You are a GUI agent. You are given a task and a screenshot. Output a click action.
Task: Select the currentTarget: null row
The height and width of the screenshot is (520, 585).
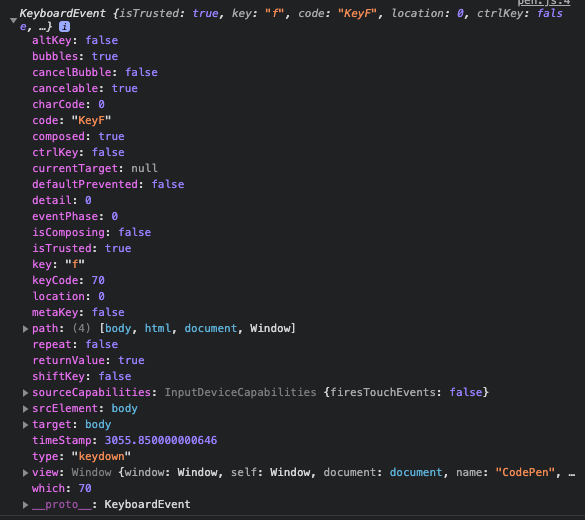coord(95,169)
